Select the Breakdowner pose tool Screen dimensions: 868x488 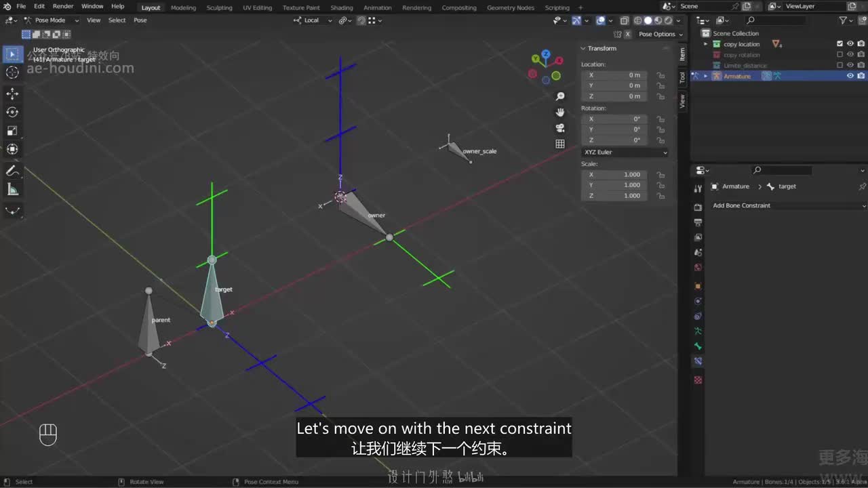pyautogui.click(x=12, y=211)
